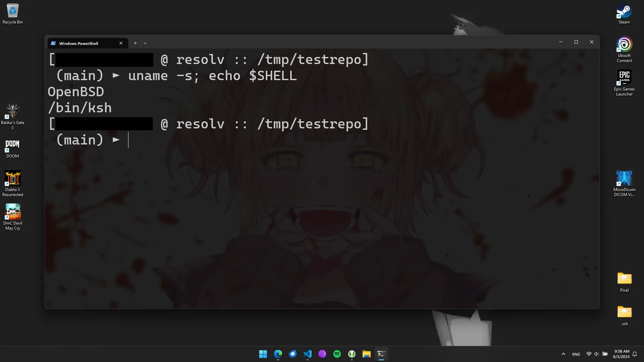Viewport: 644px width, 362px height.
Task: Click the Spotify taskbar icon
Action: click(337, 354)
